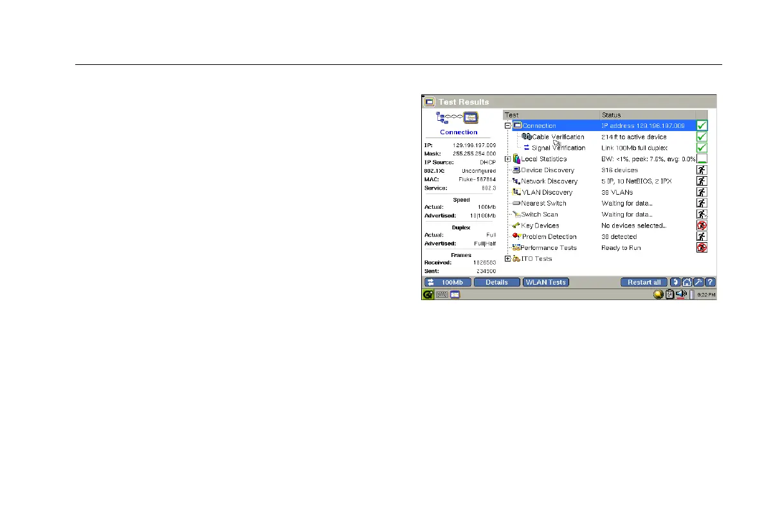
Task: Select the Connection test row
Action: pyautogui.click(x=604, y=125)
